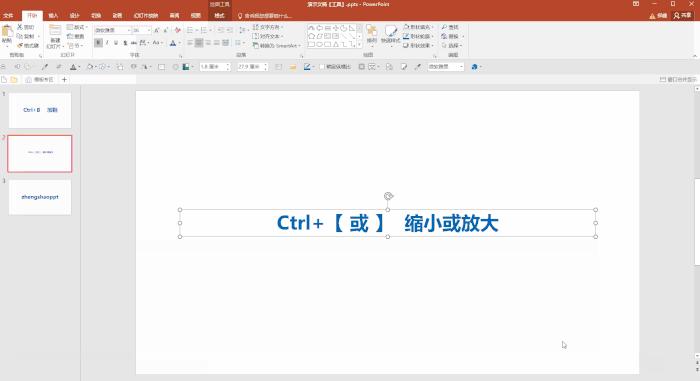Screen dimensions: 700x381
Task: Toggle text shadow button
Action: point(125,43)
